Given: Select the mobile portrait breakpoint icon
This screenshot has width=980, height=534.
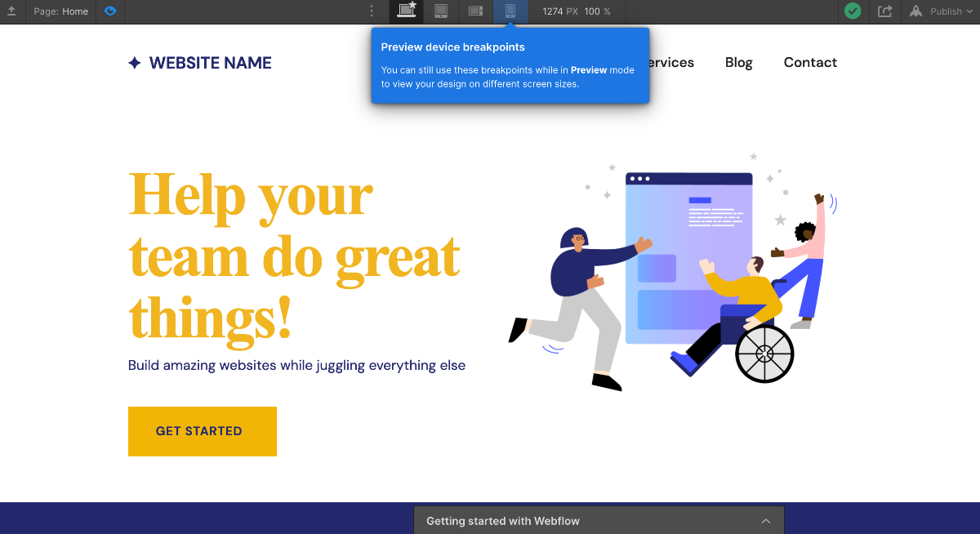Looking at the screenshot, I should click(x=510, y=11).
